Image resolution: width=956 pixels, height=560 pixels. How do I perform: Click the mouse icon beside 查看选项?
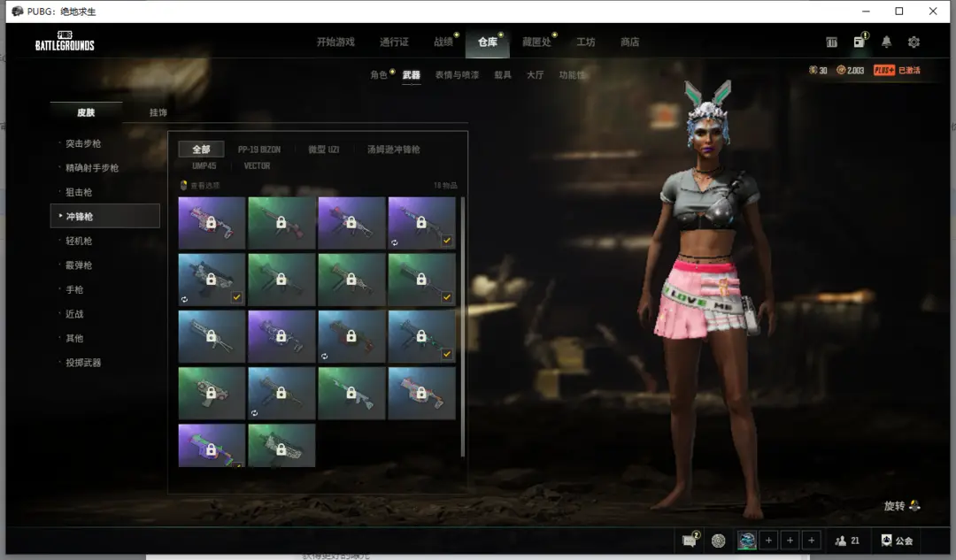click(183, 185)
